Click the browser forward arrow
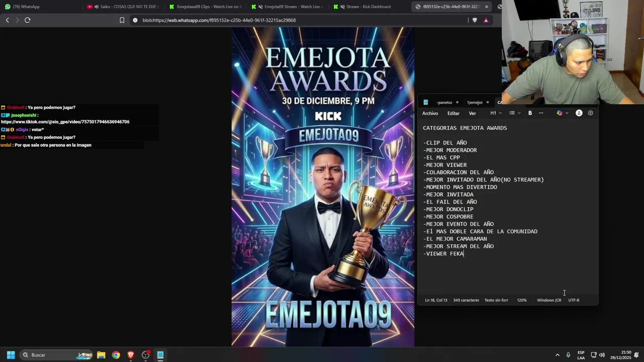 17,20
